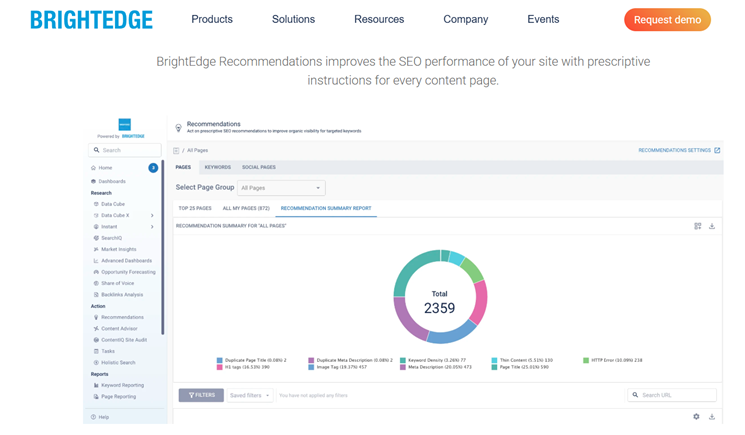Viewport: 745px width, 435px height.
Task: Open Market Insights in the sidebar
Action: [x=118, y=249]
